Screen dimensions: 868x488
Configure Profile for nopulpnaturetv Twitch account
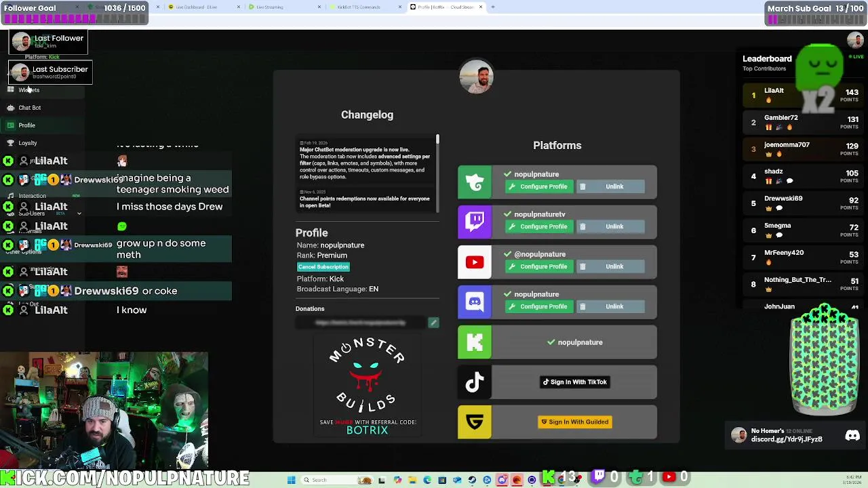click(539, 226)
